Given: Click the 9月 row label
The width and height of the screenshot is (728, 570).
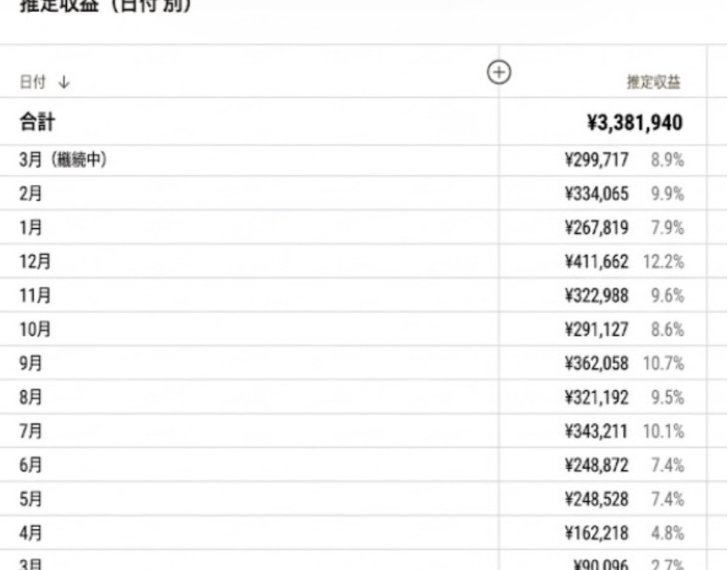Looking at the screenshot, I should (x=31, y=364).
